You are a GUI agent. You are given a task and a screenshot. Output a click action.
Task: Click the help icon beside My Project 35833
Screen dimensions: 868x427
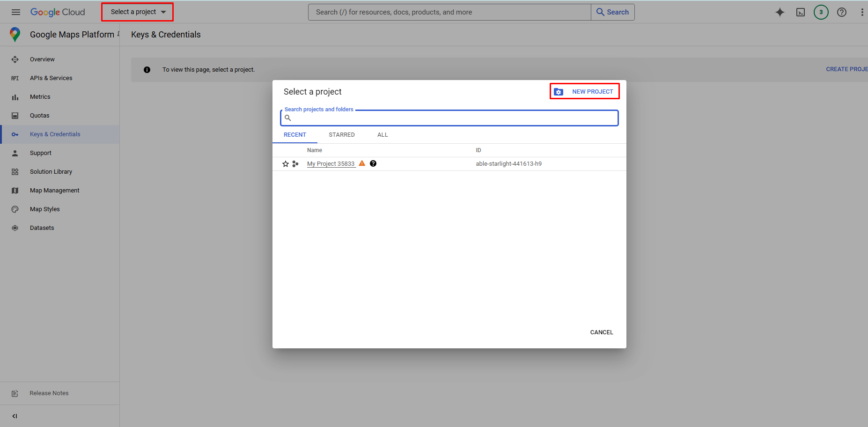click(x=373, y=163)
